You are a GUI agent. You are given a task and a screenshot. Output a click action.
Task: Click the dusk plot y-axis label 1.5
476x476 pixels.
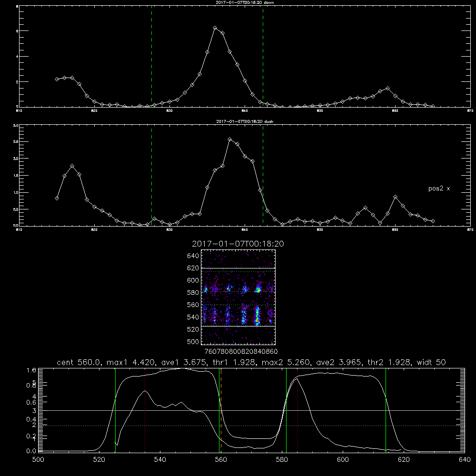16,176
